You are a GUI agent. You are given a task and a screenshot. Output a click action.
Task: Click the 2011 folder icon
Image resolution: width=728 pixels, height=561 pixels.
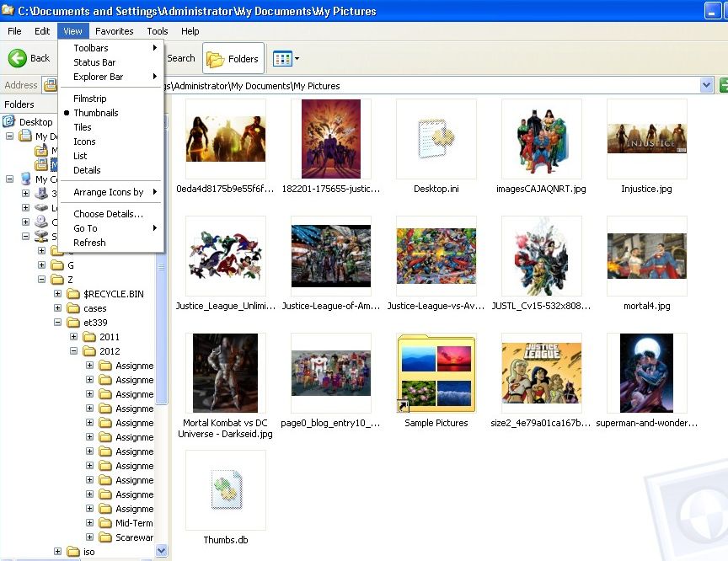pyautogui.click(x=89, y=337)
